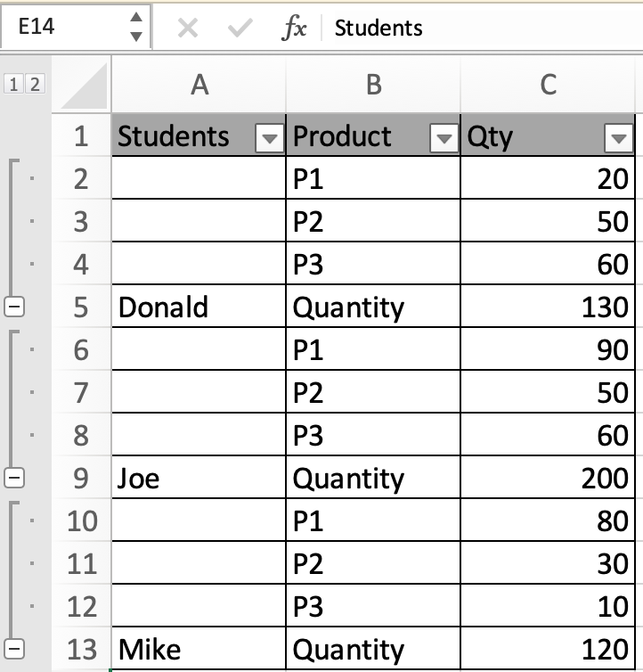
Task: Select row 5 header
Action: pos(81,307)
